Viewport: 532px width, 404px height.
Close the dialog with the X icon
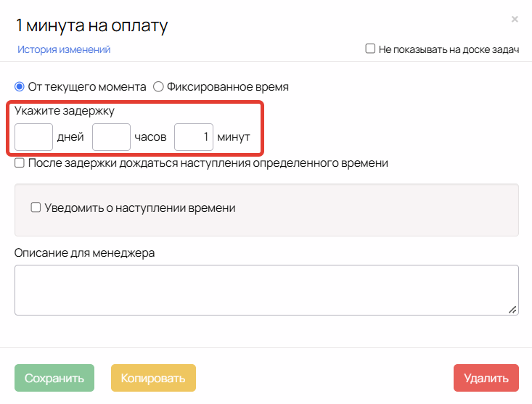pyautogui.click(x=515, y=20)
